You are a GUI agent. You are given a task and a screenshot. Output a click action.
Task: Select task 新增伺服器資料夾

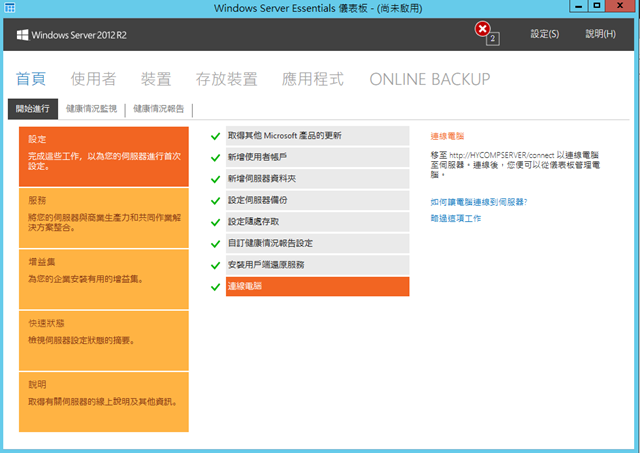click(318, 179)
